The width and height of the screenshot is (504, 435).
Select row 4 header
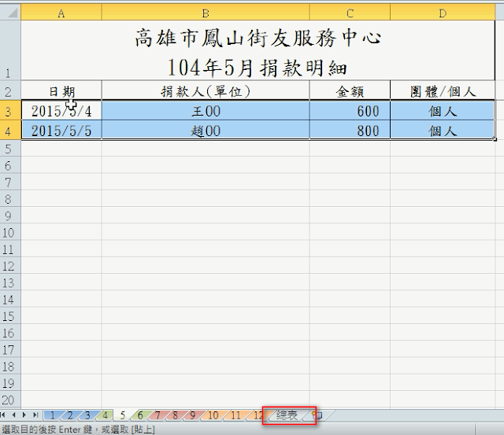click(x=10, y=130)
